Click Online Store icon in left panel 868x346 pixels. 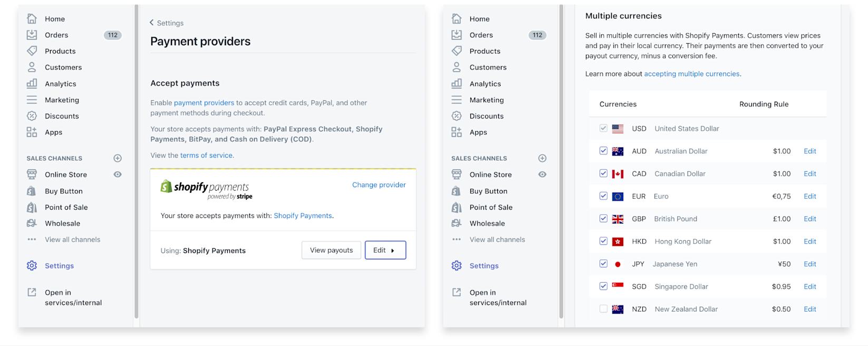(x=32, y=174)
